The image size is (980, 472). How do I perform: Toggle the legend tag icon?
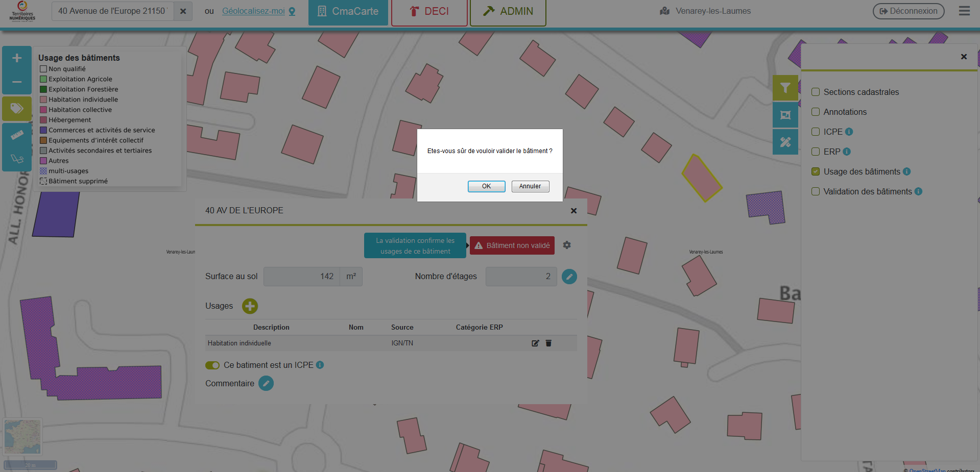pyautogui.click(x=17, y=109)
